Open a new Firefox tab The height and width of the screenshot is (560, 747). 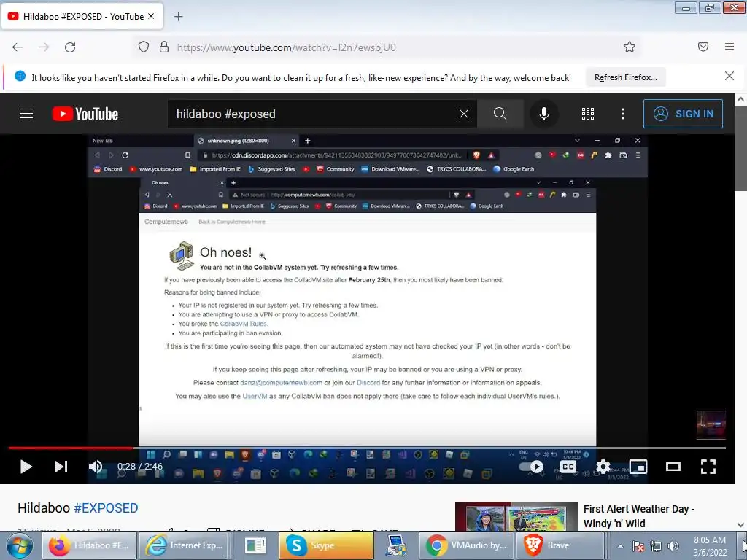pos(178,17)
